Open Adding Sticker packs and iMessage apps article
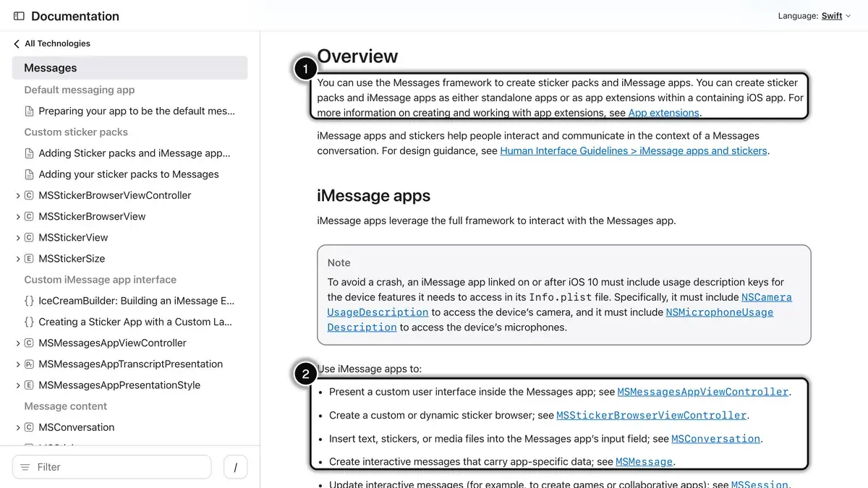 (x=135, y=153)
